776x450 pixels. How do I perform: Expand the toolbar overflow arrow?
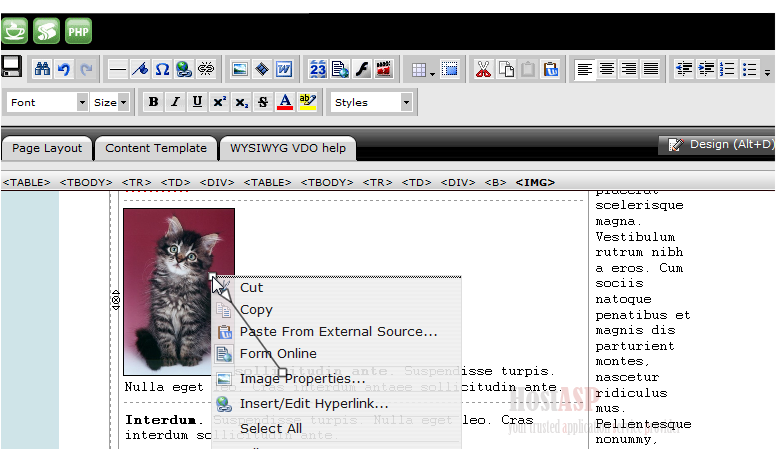767,72
